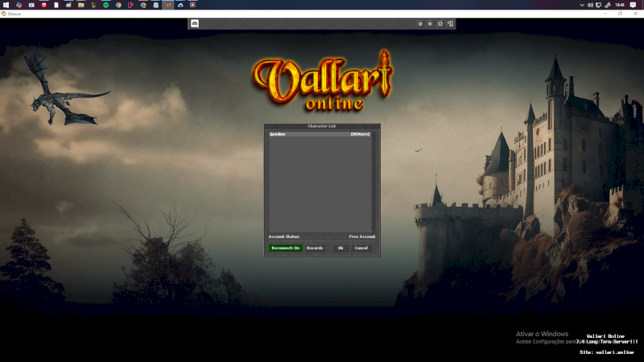The image size is (644, 362).
Task: Minimize the Otstore game window
Action: point(605,14)
